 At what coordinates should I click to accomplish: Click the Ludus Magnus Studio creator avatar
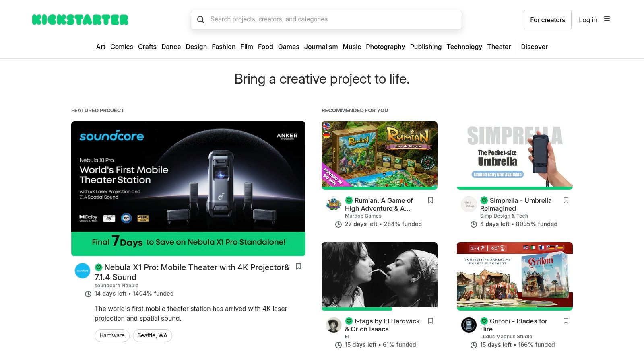469,325
